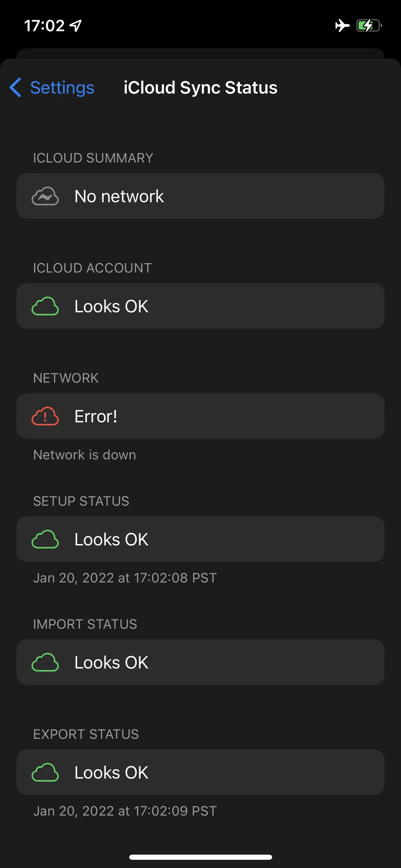Viewport: 401px width, 868px height.
Task: Click the iCloud Sync Status title
Action: pos(200,88)
